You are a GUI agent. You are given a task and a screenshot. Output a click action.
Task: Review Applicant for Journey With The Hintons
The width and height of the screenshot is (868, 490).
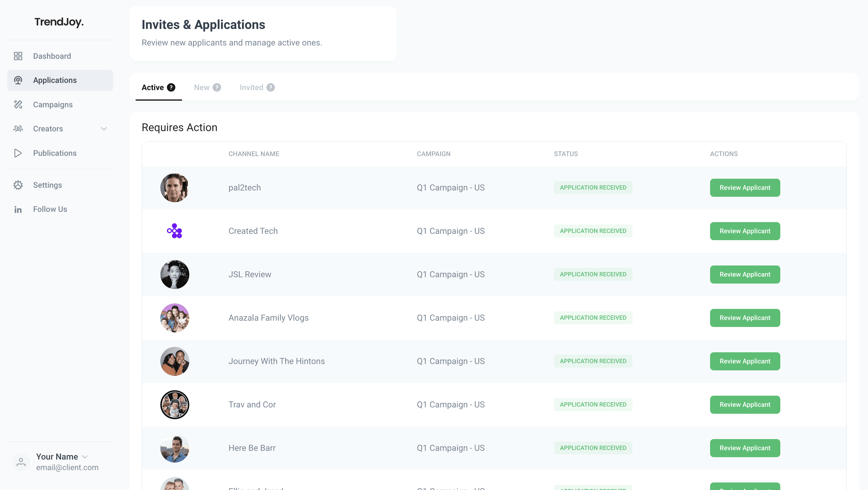click(745, 361)
